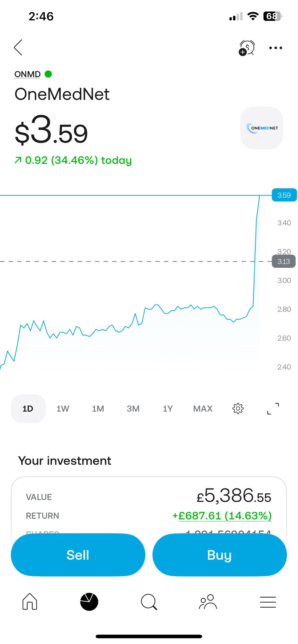Image resolution: width=298 pixels, height=644 pixels.
Task: Tap the Buy button
Action: [x=219, y=555]
